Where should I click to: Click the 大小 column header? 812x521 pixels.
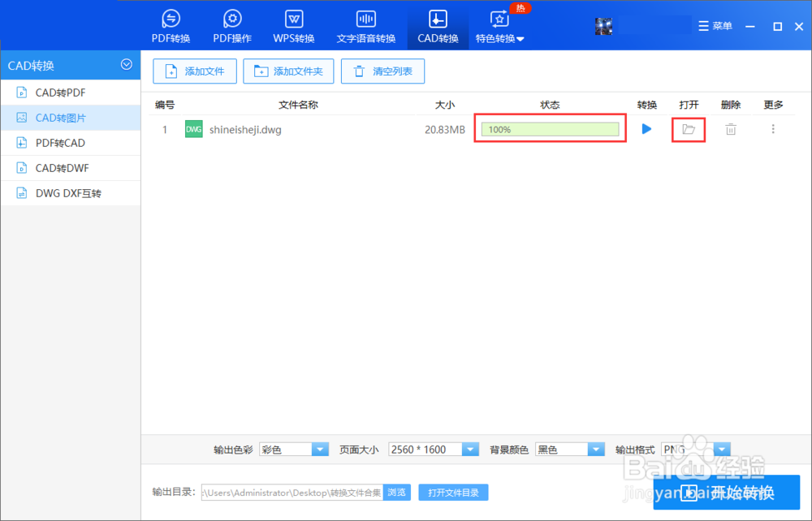pyautogui.click(x=445, y=105)
